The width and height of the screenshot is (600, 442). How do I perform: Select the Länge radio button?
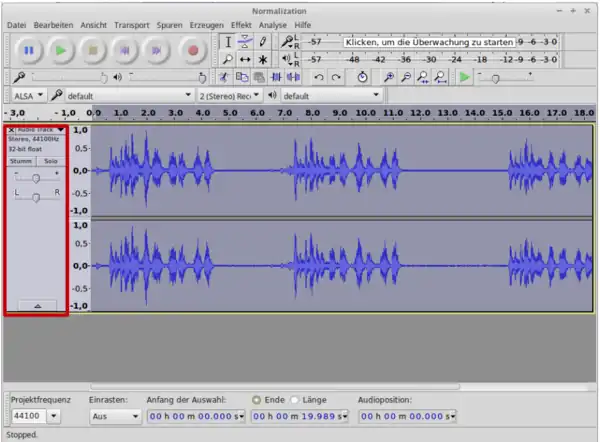[295, 399]
